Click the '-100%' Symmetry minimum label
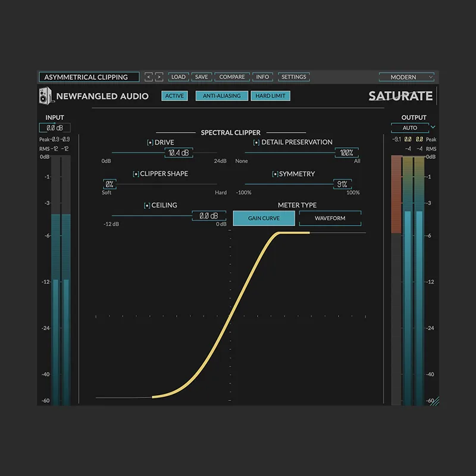Image resolution: width=476 pixels, height=476 pixels. click(x=244, y=193)
